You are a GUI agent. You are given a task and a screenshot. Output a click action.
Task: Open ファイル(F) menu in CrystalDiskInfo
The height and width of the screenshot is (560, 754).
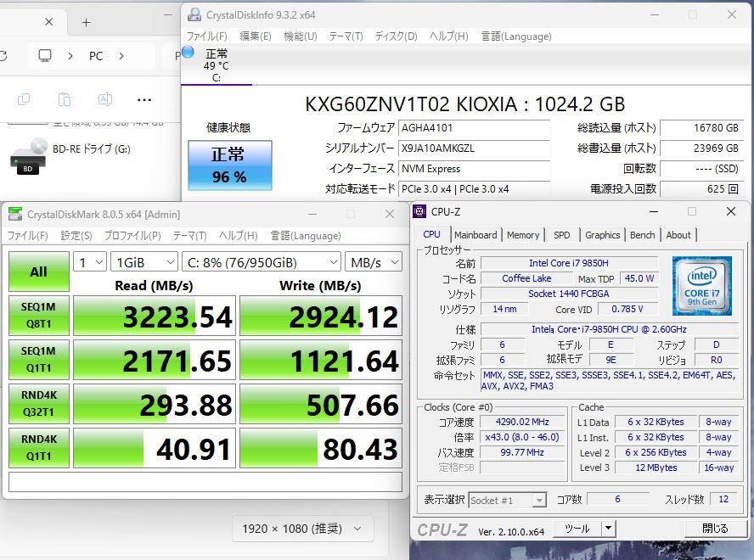[x=207, y=36]
